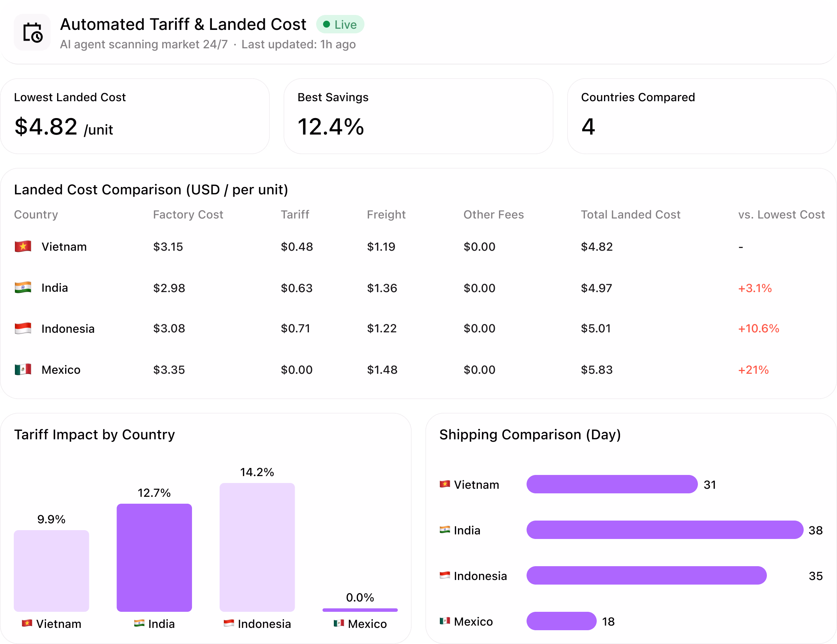
Task: Click the Live status badge
Action: click(x=340, y=25)
